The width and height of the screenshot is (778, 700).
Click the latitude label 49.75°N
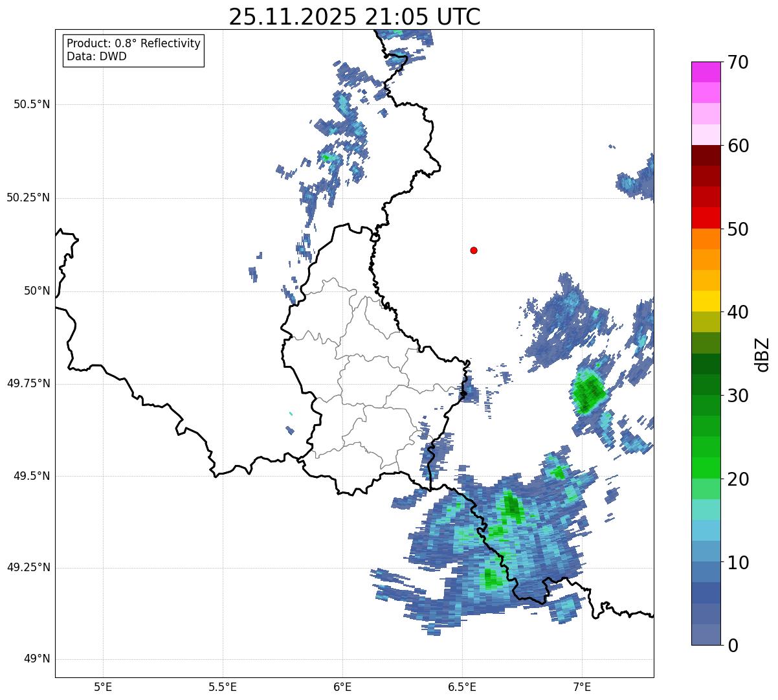click(x=28, y=383)
